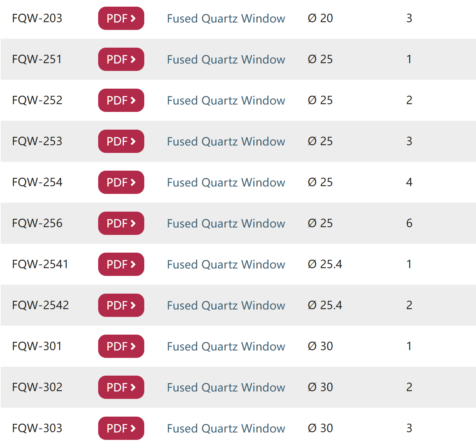Screen dimensions: 476x448
Task: Click the PDF button for FQW-253
Action: 121,141
